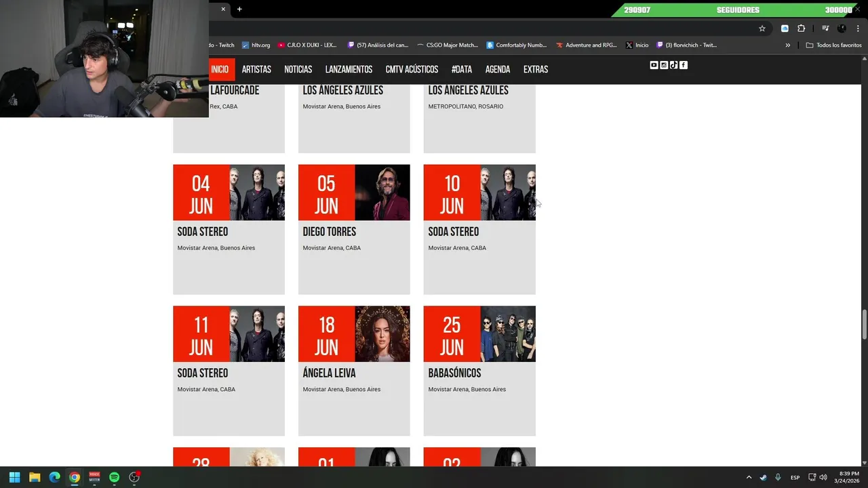
Task: Open the CMTV ACÚSTICOS menu item
Action: [x=412, y=69]
